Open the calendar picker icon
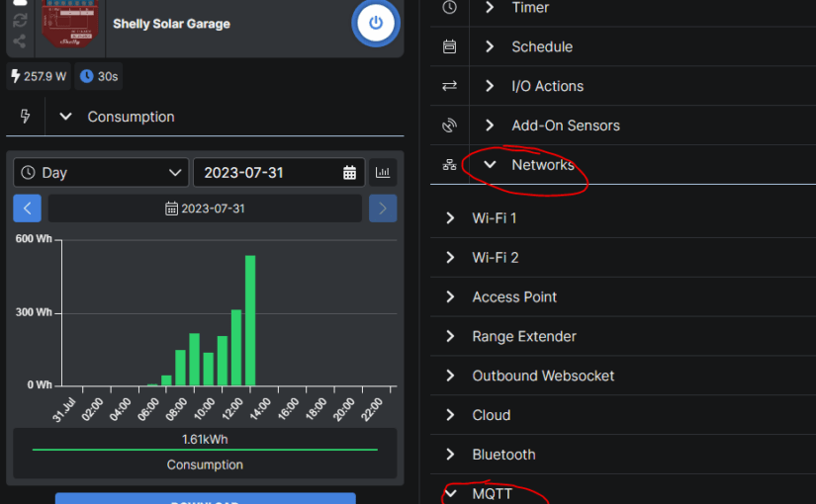The width and height of the screenshot is (816, 504). tap(350, 173)
